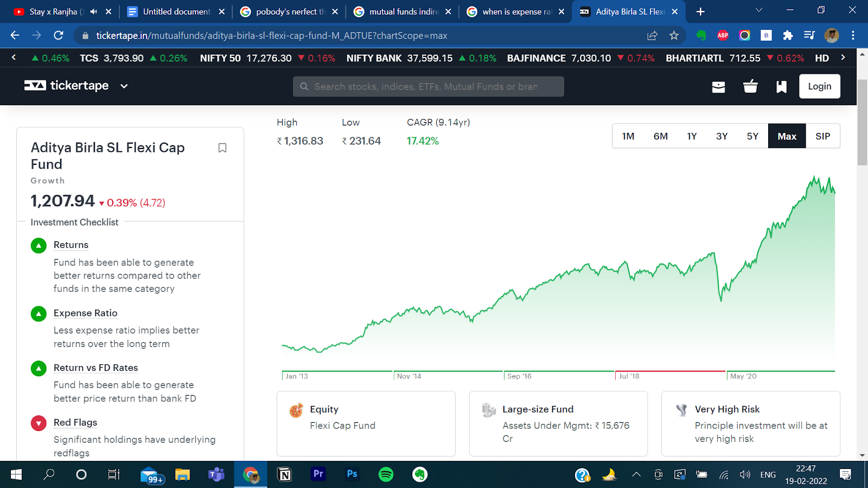Bookmark this tab with the star icon
This screenshot has height=488, width=868.
click(x=674, y=35)
